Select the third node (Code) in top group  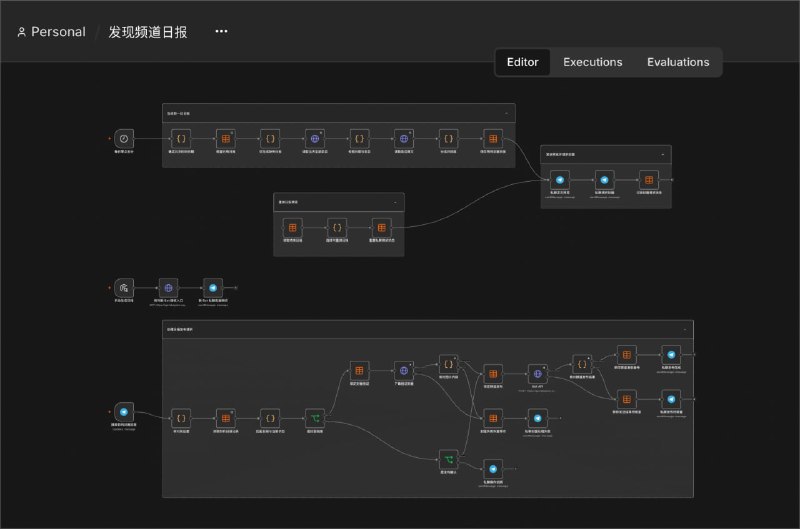tap(270, 139)
